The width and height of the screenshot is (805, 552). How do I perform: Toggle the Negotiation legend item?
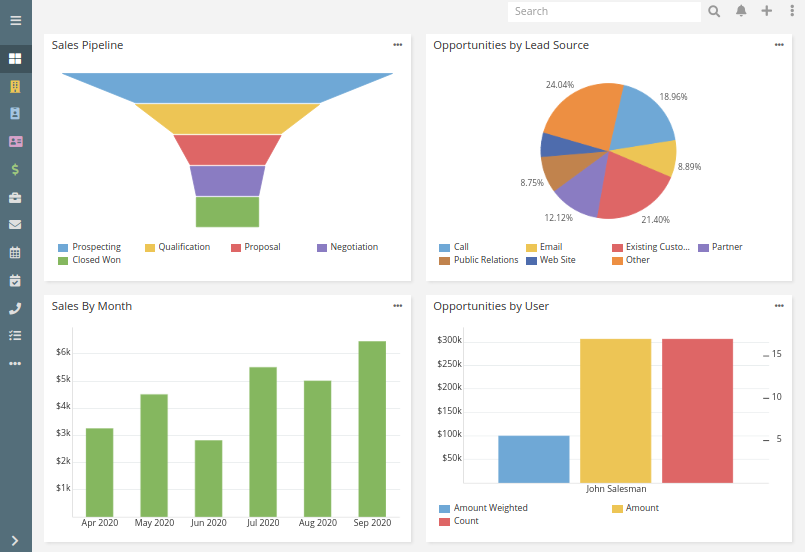click(348, 247)
